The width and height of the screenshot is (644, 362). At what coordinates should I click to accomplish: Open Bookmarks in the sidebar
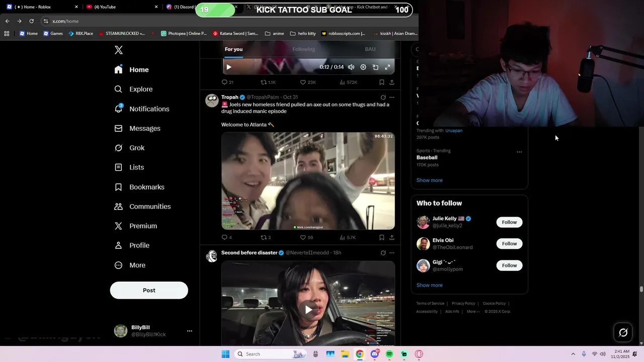click(x=139, y=187)
